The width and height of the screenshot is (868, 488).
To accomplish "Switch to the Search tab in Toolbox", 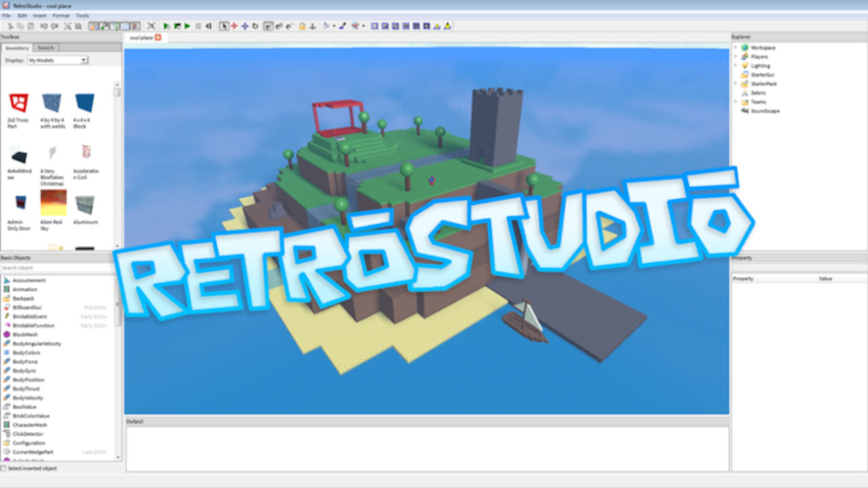I will (x=45, y=47).
